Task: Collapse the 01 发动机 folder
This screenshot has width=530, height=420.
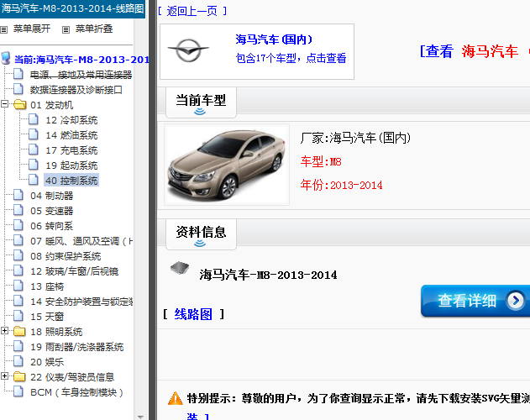Action: tap(5, 104)
